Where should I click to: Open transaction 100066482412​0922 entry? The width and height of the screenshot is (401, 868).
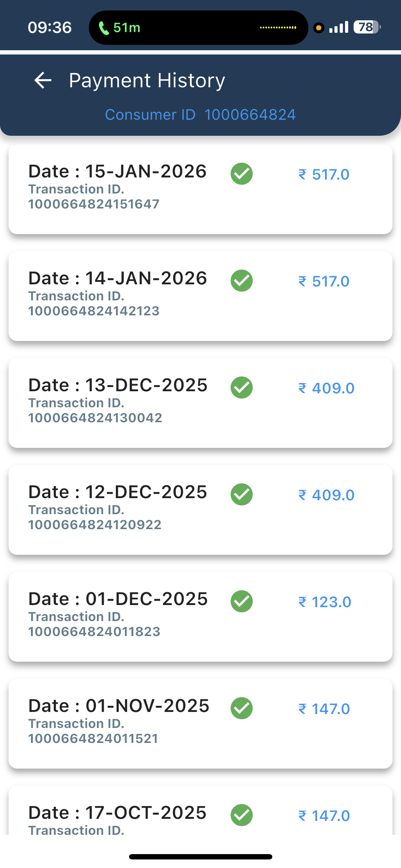pyautogui.click(x=95, y=525)
